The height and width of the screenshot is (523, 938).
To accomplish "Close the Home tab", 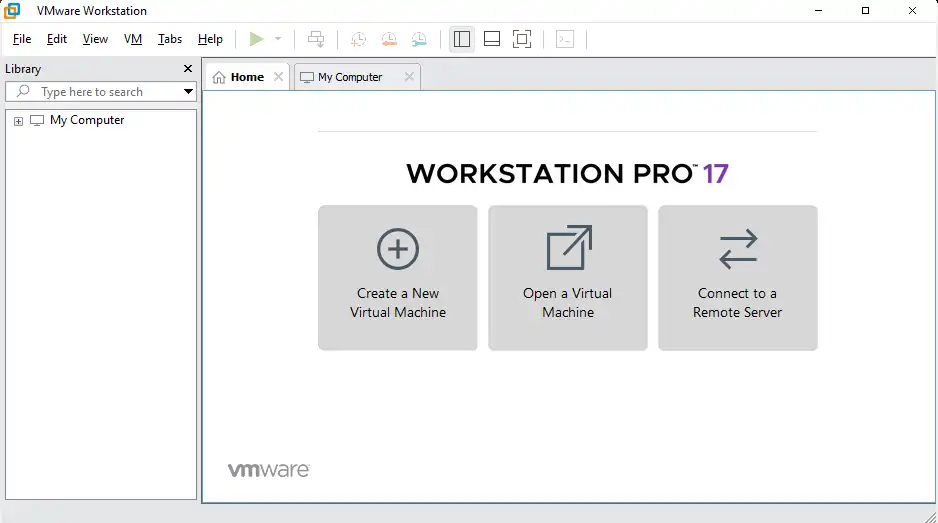I will (279, 77).
